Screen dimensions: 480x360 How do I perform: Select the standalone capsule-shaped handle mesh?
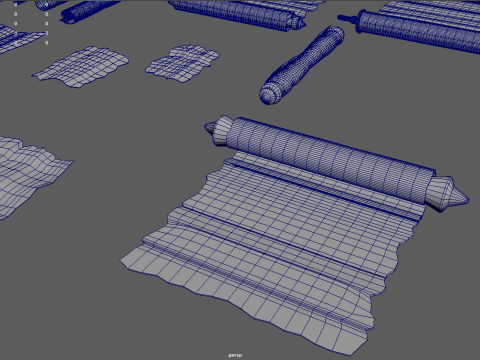pos(302,65)
